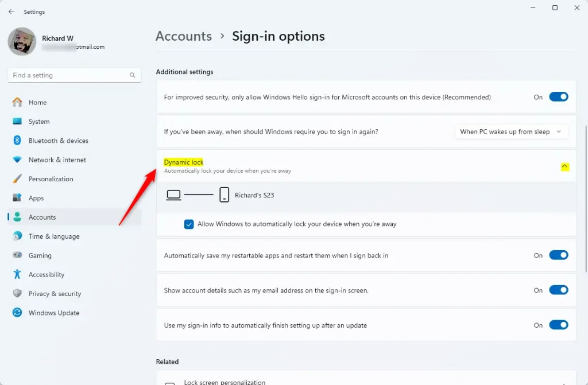Viewport: 588px width, 385px height.
Task: Open the Personalization paintbrush icon
Action: [17, 179]
